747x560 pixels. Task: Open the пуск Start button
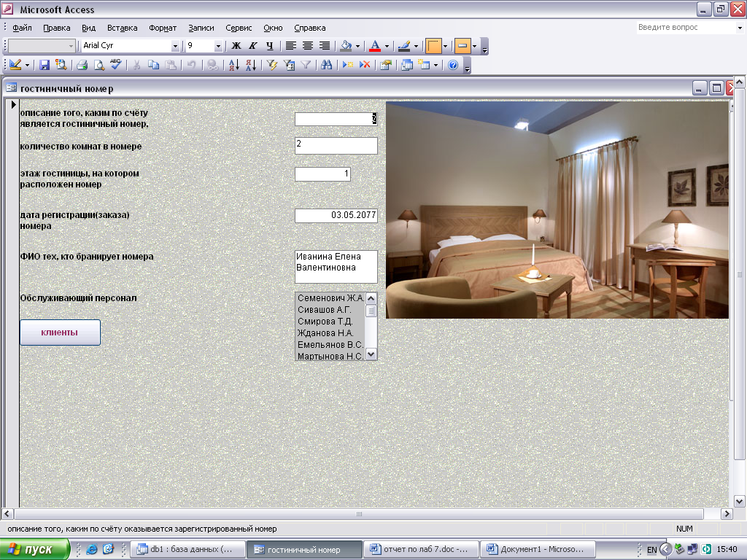35,549
